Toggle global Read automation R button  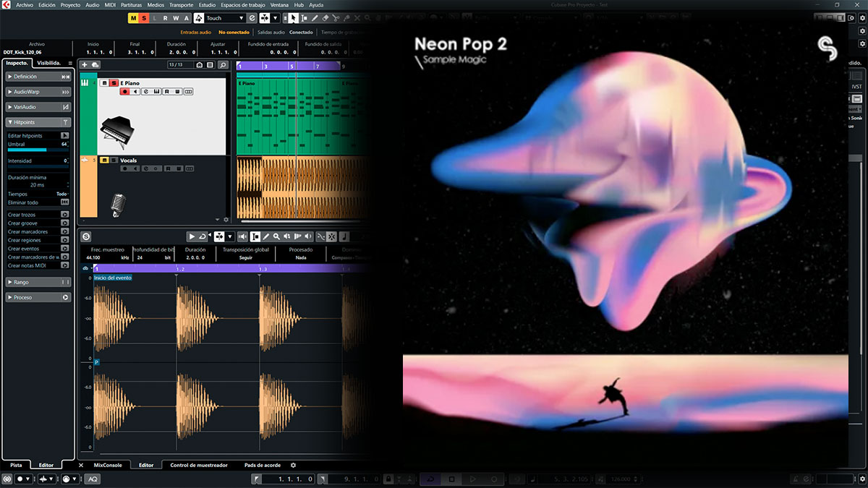click(x=166, y=18)
